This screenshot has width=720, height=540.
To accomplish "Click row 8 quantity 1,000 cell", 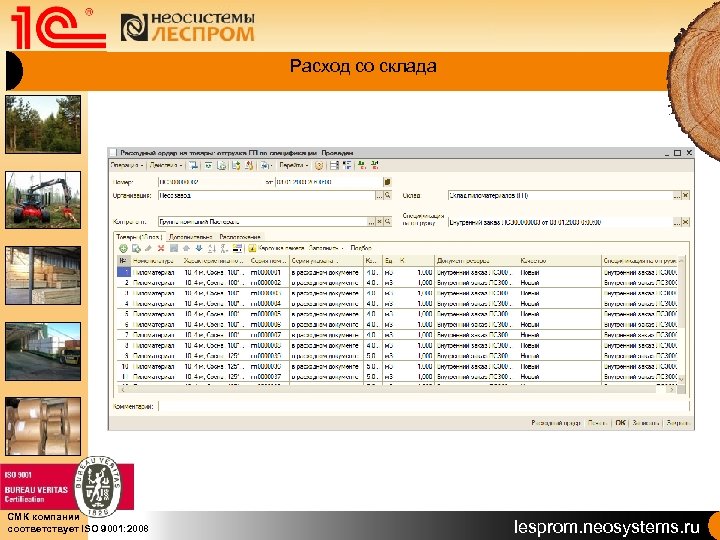I will 416,345.
